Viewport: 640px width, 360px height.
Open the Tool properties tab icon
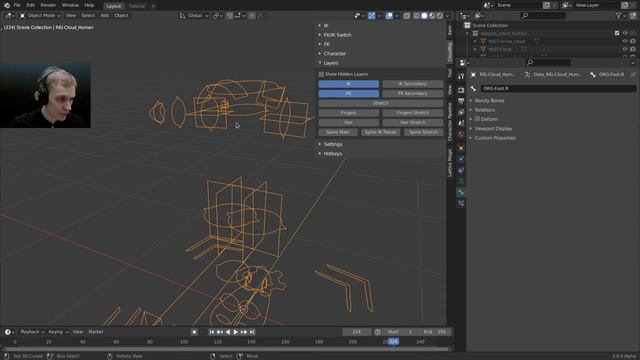(x=461, y=76)
